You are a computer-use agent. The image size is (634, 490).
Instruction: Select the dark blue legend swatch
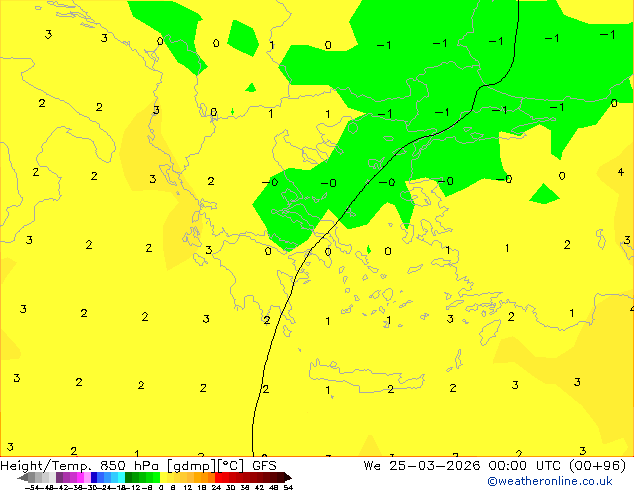pos(94,477)
